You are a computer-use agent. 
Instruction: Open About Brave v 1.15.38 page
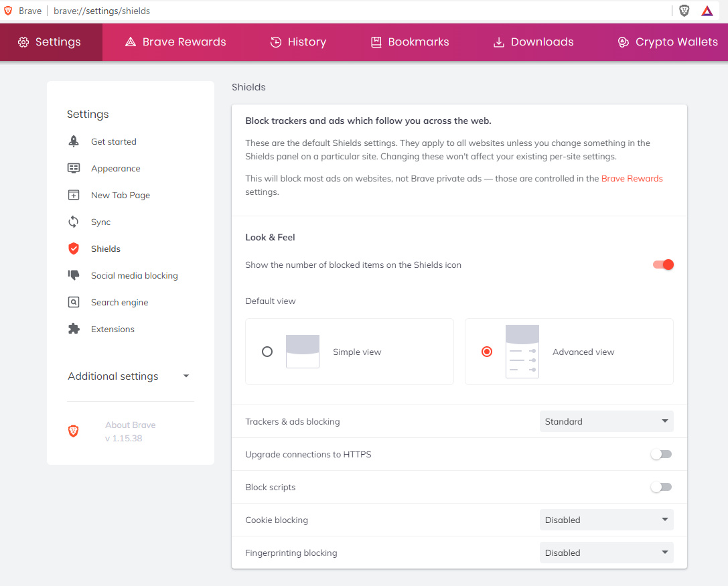tap(131, 431)
